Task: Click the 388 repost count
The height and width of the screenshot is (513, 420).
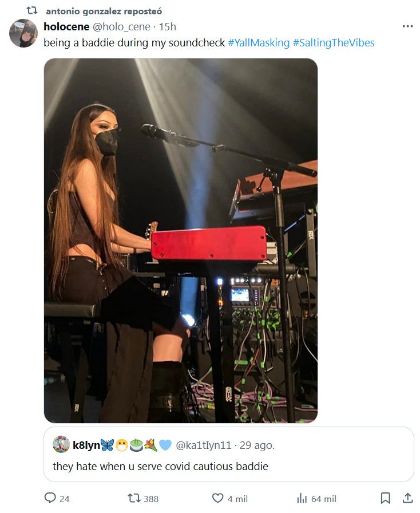Action: (151, 499)
